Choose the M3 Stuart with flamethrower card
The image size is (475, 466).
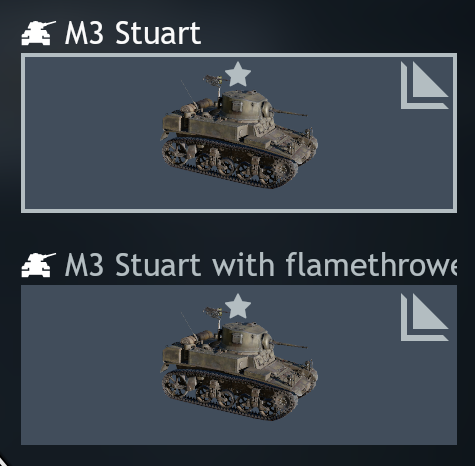click(x=239, y=365)
